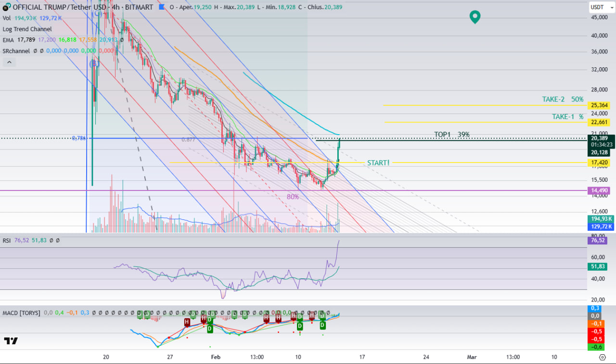The width and height of the screenshot is (616, 364).
Task: Collapse the indicator legend with chevron
Action: click(9, 62)
